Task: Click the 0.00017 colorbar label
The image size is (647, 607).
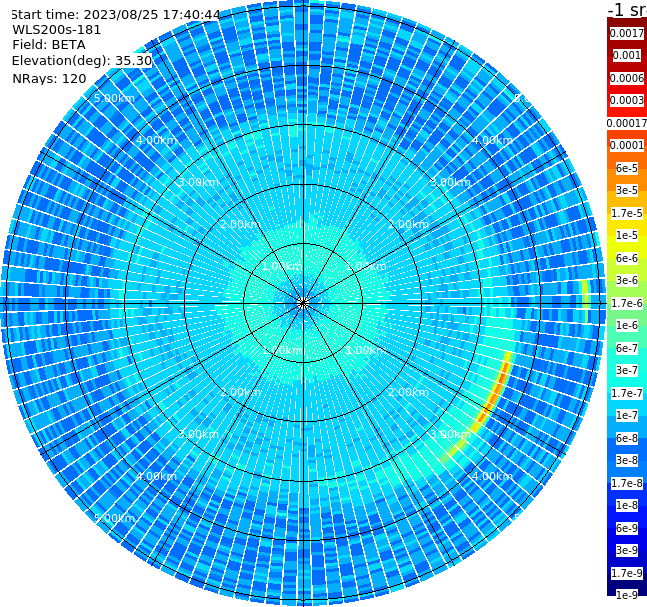Action: coord(627,123)
